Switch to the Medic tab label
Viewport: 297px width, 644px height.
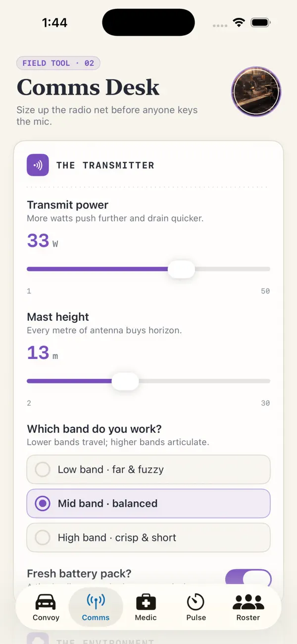click(x=146, y=618)
